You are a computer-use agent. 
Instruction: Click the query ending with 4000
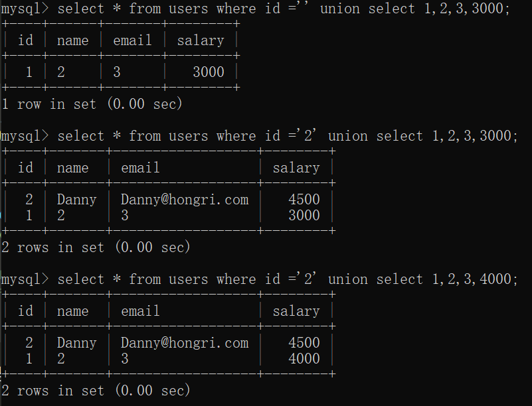[288, 279]
